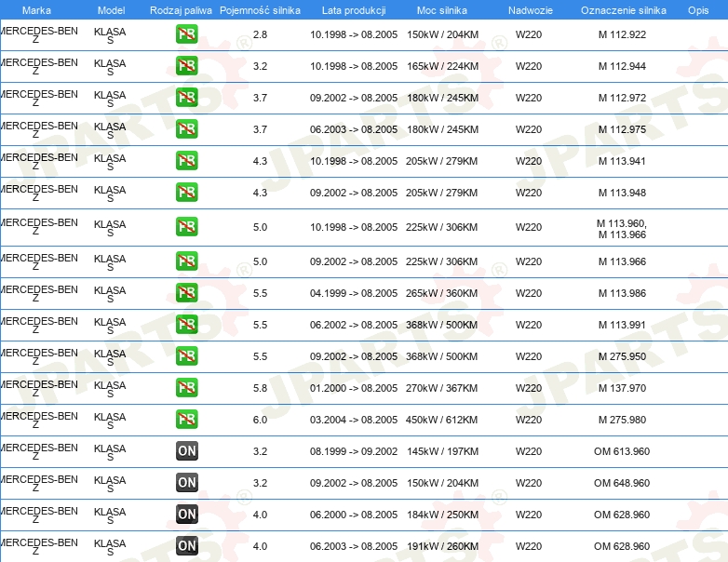This screenshot has width=728, height=562.
Task: Select engine code M 112.972
Action: click(622, 98)
